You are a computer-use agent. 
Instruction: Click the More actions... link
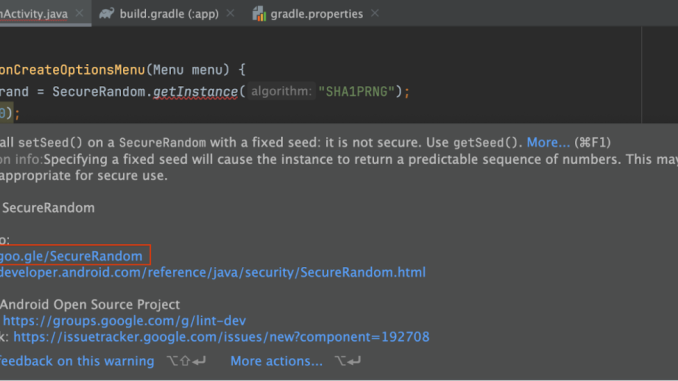click(x=276, y=361)
